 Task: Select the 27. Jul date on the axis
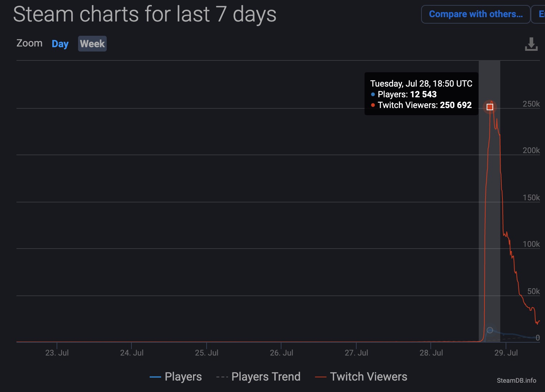[356, 353]
